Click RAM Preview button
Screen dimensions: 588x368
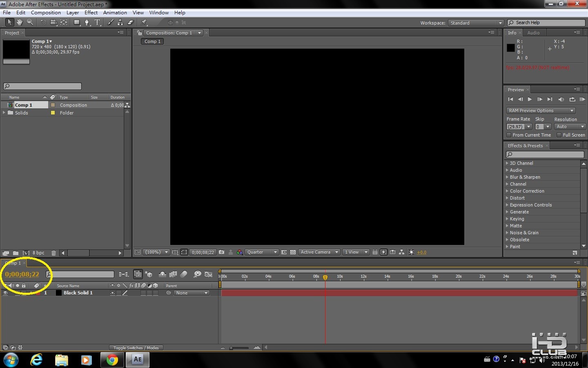582,99
